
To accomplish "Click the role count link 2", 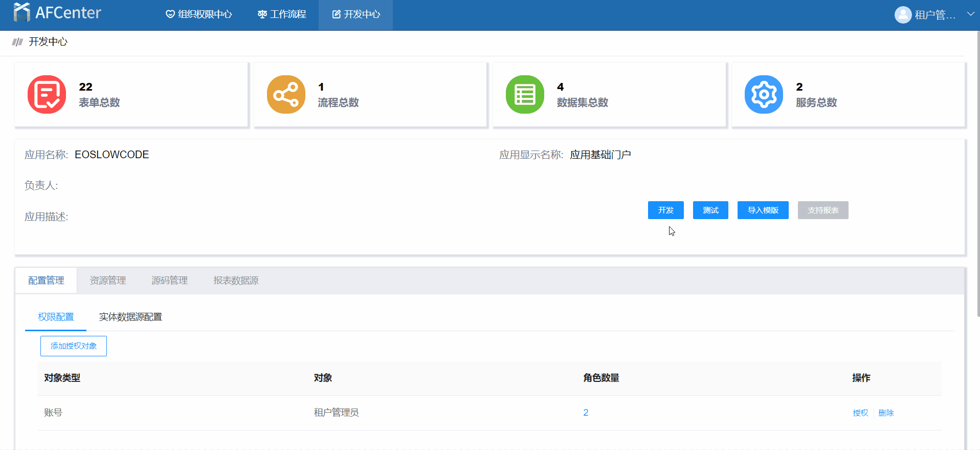I will (x=586, y=413).
